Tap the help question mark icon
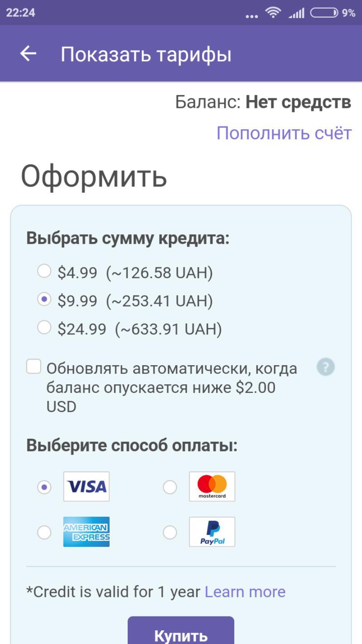362x644 pixels. tap(326, 367)
